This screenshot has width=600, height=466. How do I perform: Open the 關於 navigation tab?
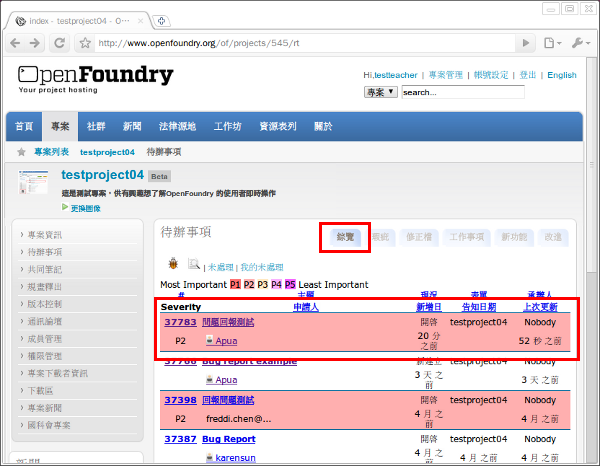click(x=323, y=126)
